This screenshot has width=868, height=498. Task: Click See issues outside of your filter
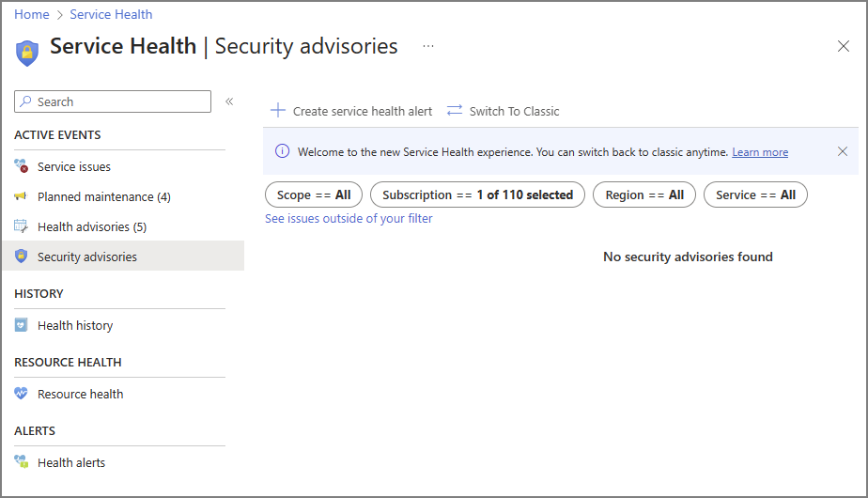pos(349,218)
